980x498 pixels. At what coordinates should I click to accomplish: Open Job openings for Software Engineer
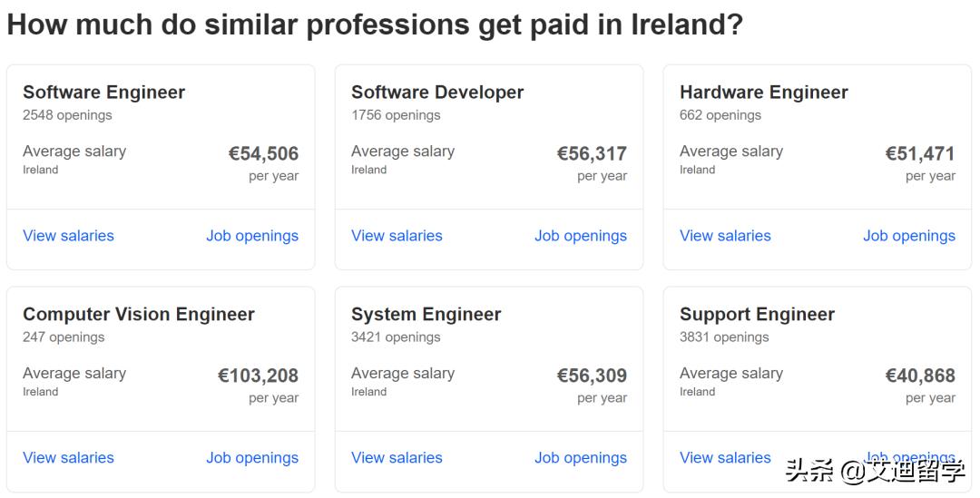pyautogui.click(x=252, y=236)
